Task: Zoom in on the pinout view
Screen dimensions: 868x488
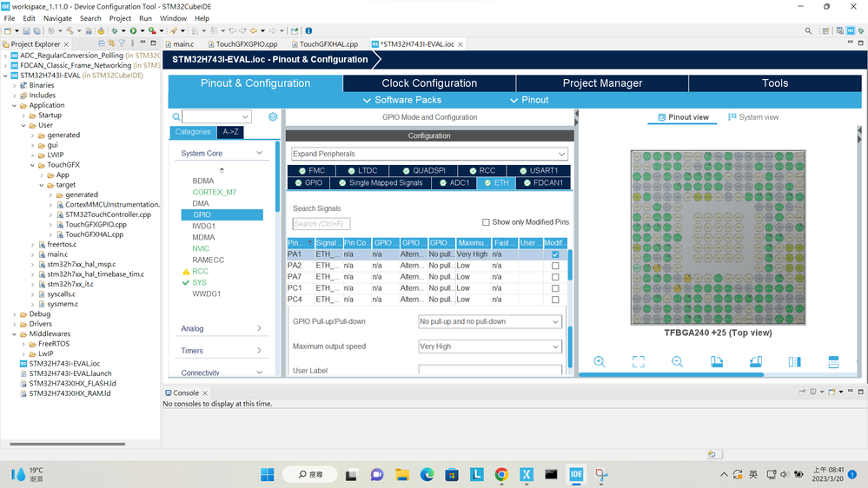Action: coord(599,362)
